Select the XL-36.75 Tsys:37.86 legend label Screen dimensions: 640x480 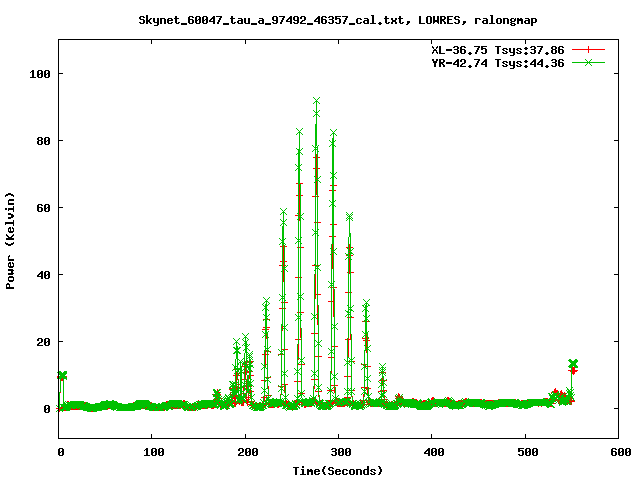tap(498, 50)
